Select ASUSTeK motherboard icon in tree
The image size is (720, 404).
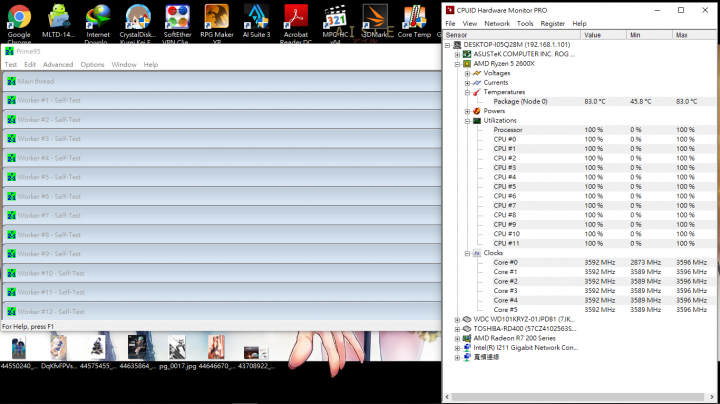(467, 54)
